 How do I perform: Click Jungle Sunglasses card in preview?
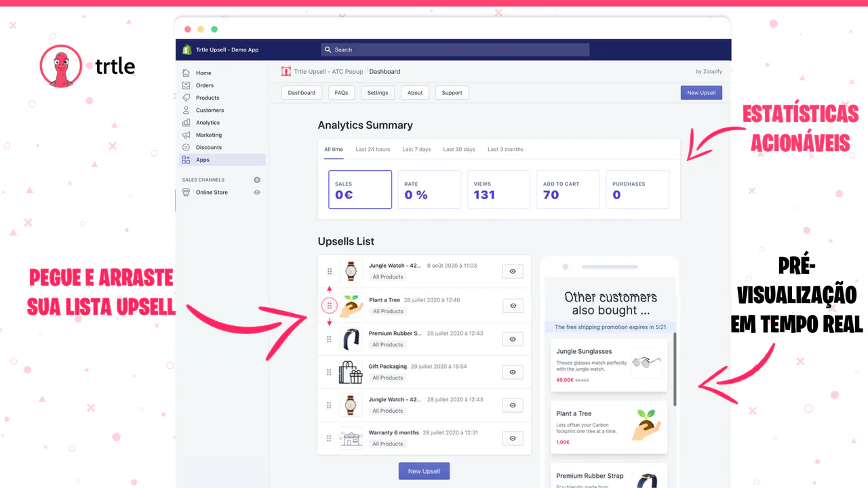(609, 365)
